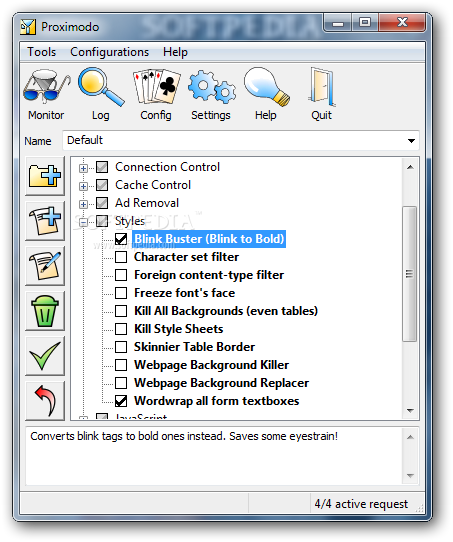Toggle the Cache Control folder checkbox
Screen dimensions: 453x542
[102, 185]
